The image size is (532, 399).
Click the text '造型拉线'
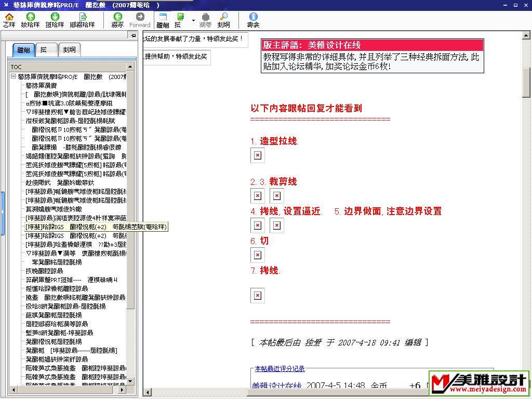278,141
